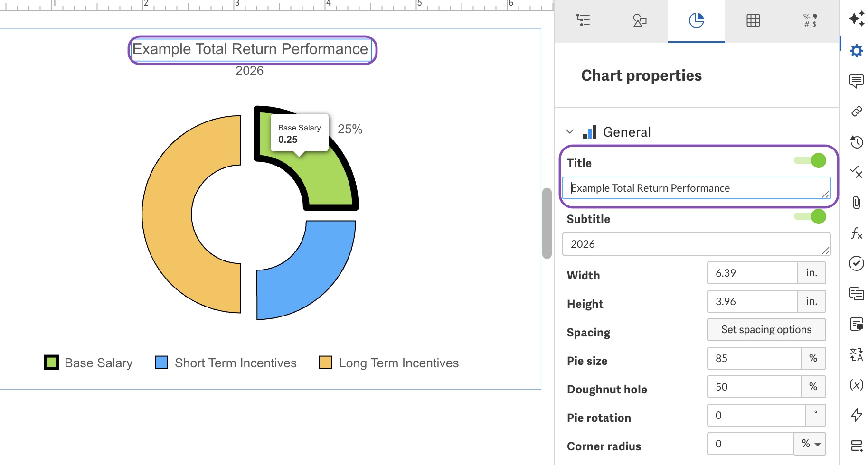The image size is (868, 465).
Task: Click the properties gear icon
Action: [857, 50]
